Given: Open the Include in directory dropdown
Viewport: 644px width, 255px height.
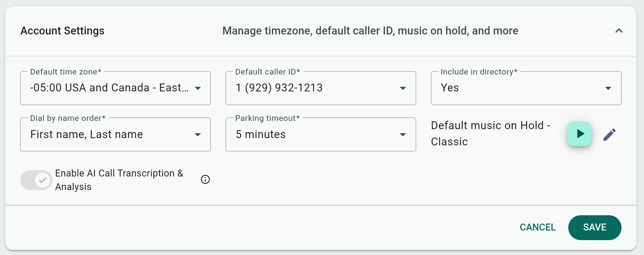Looking at the screenshot, I should pyautogui.click(x=519, y=88).
